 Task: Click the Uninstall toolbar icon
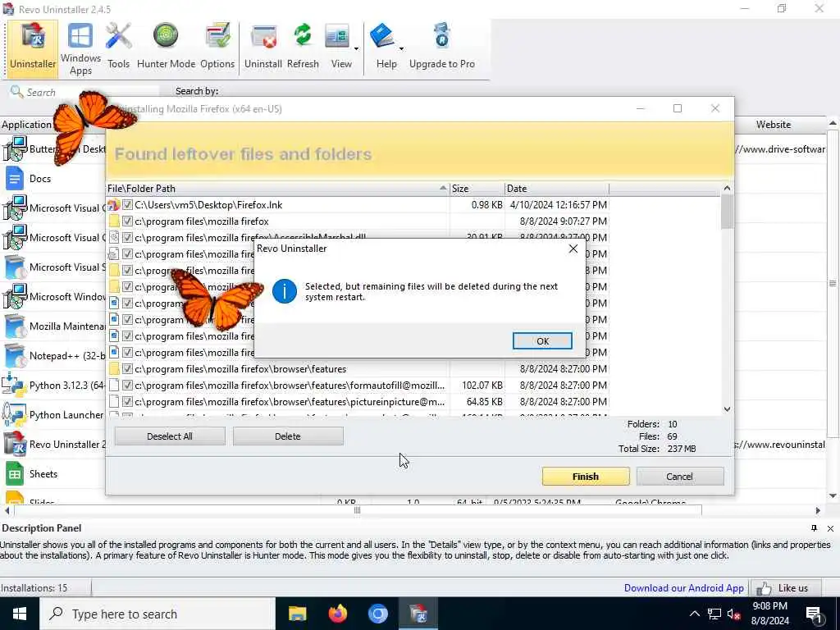(263, 47)
